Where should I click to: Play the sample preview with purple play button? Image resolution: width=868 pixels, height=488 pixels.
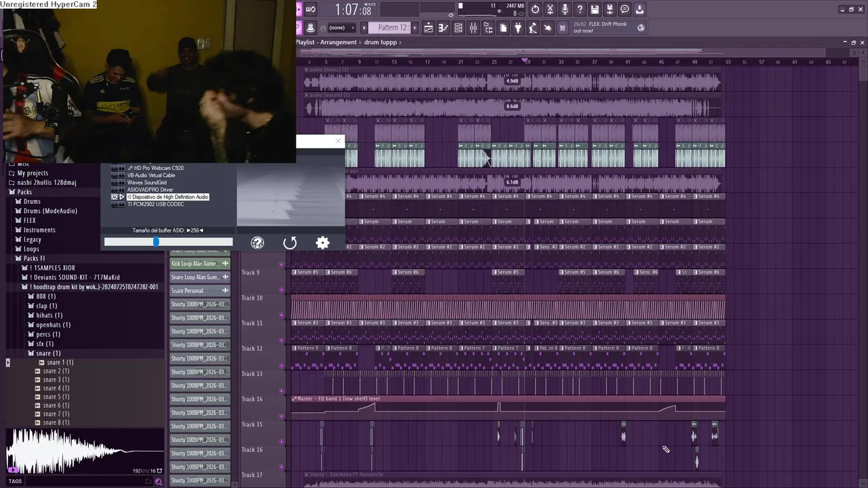pos(12,469)
